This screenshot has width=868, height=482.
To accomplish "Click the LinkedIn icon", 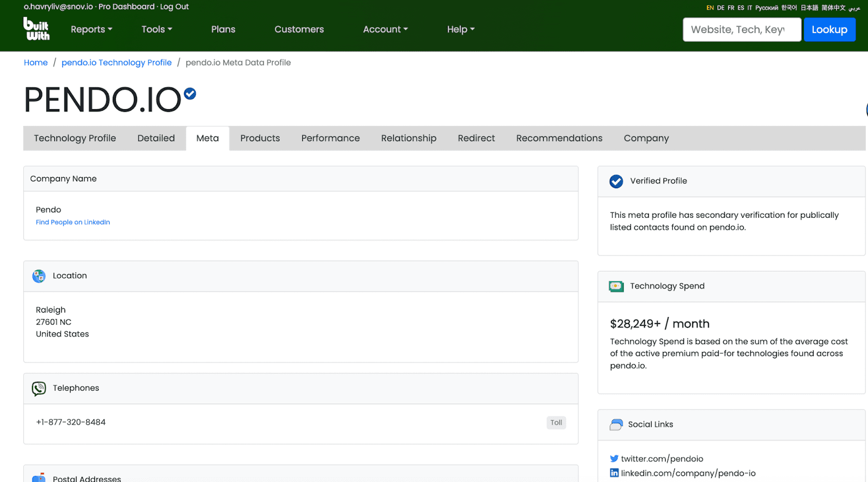I will [x=614, y=473].
